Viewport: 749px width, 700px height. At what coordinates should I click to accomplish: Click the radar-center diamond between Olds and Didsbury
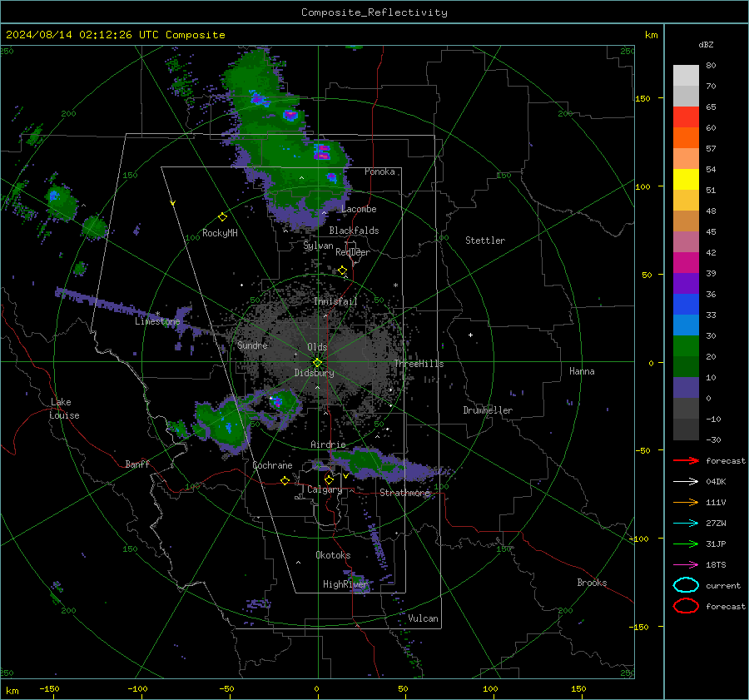(x=317, y=363)
